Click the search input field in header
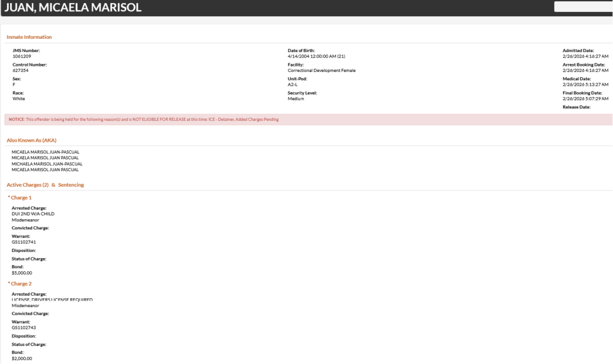613x364 pixels. point(583,7)
